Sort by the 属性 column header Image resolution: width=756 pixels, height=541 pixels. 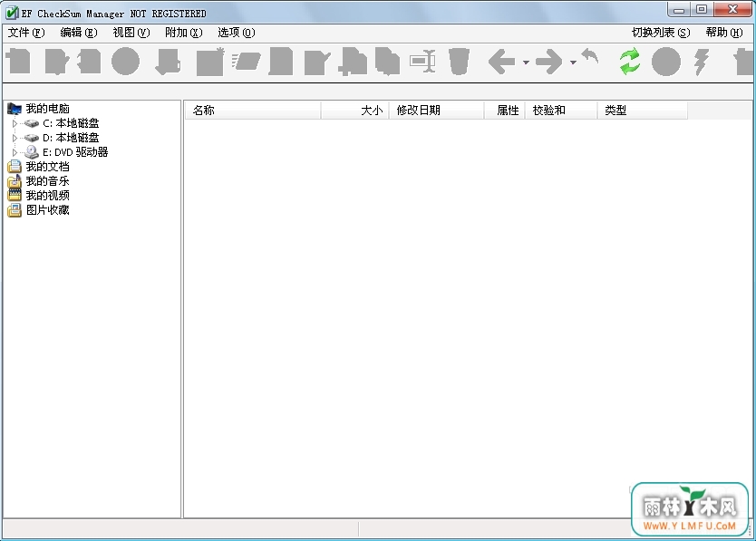[504, 111]
